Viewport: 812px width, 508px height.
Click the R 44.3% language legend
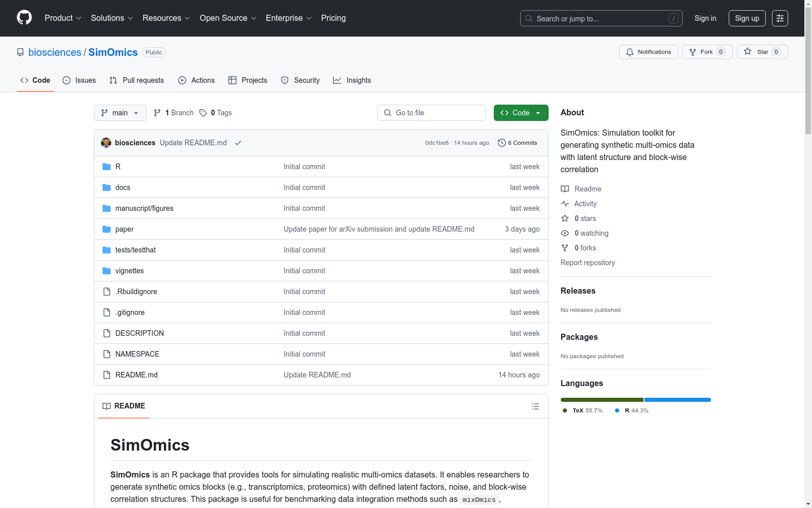tap(632, 410)
